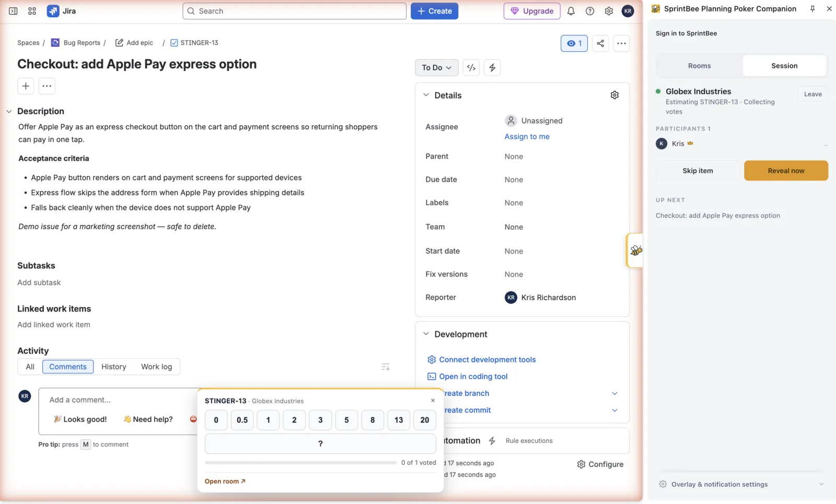Vote 0.5 points in poker overlay
The height and width of the screenshot is (504, 836).
pyautogui.click(x=242, y=420)
